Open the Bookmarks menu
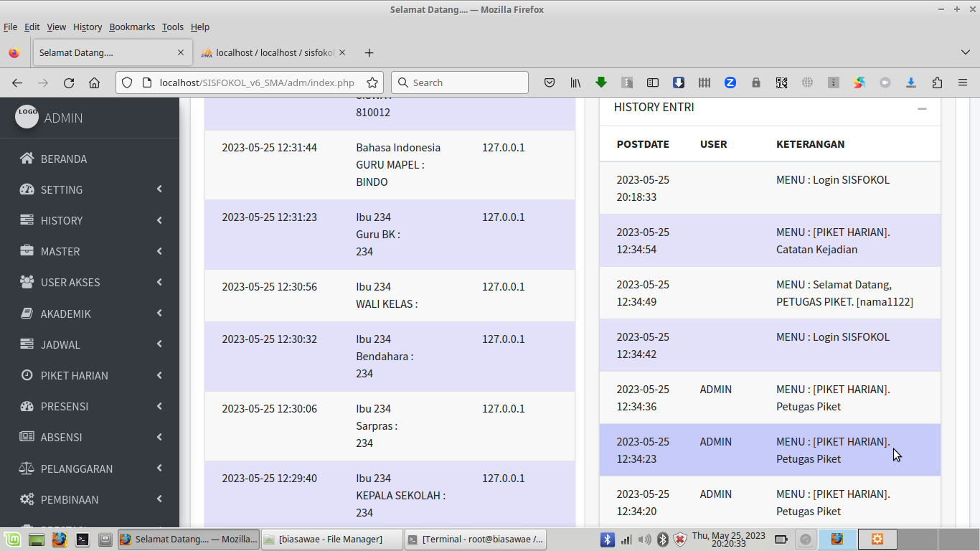Screen dimensions: 980x551 pos(132,27)
